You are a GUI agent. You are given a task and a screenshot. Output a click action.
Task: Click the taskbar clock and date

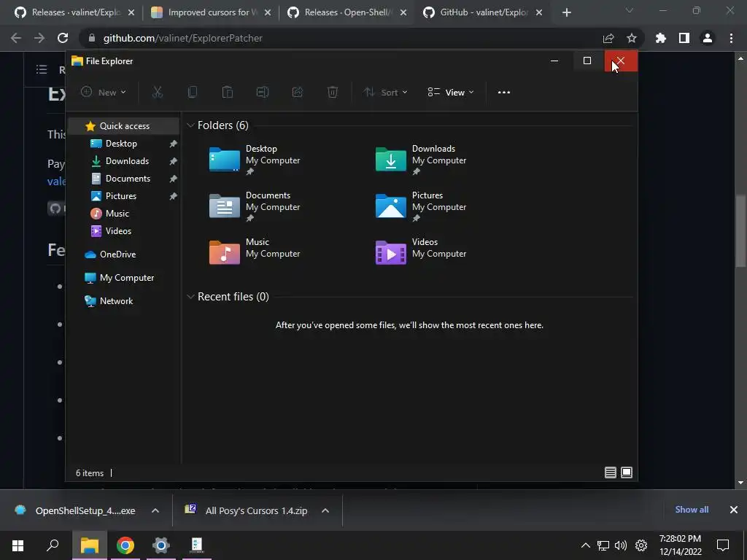[x=681, y=545]
